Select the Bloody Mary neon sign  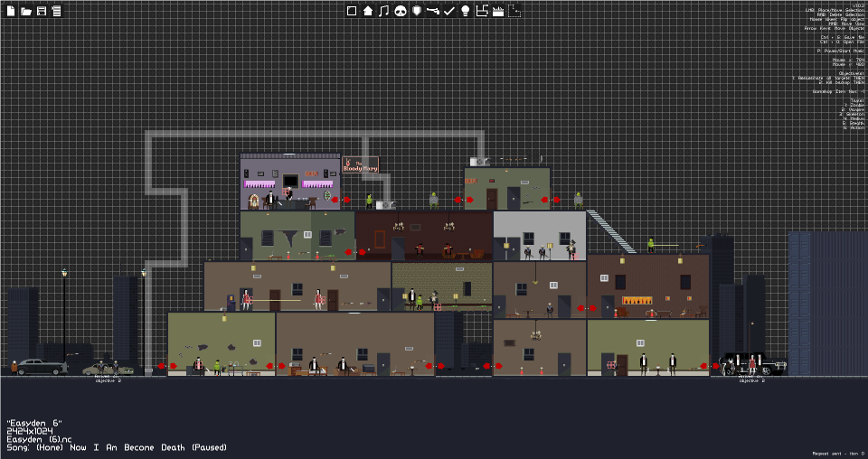361,164
